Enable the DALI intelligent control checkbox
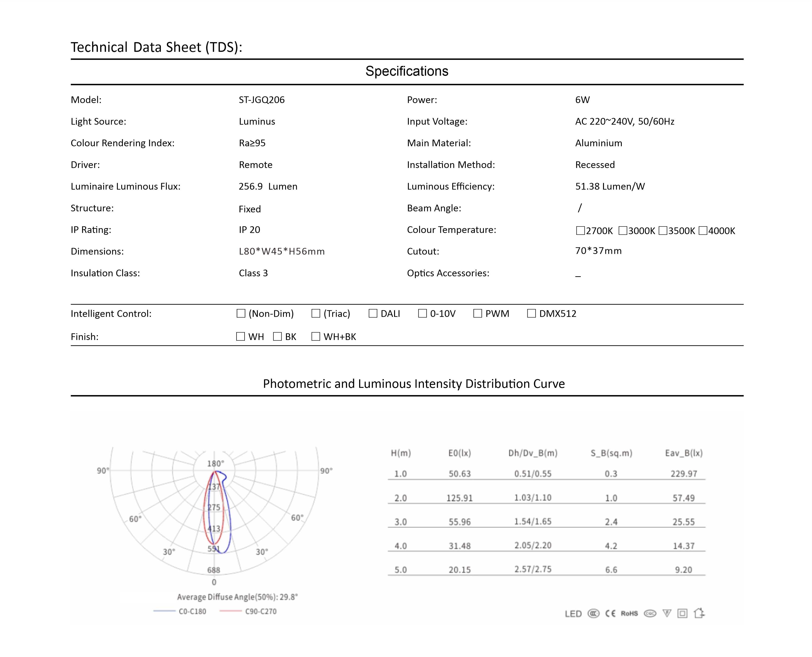812x657 pixels. (x=373, y=313)
